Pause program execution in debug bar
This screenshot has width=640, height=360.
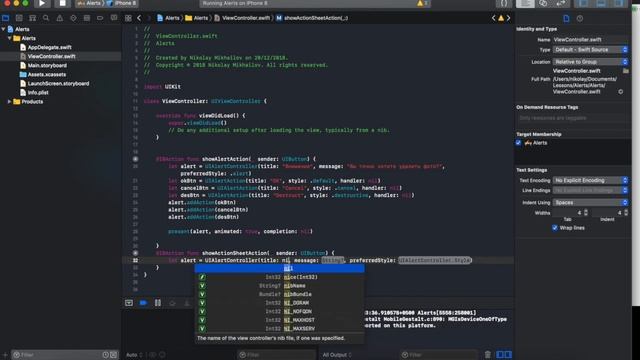click(158, 303)
